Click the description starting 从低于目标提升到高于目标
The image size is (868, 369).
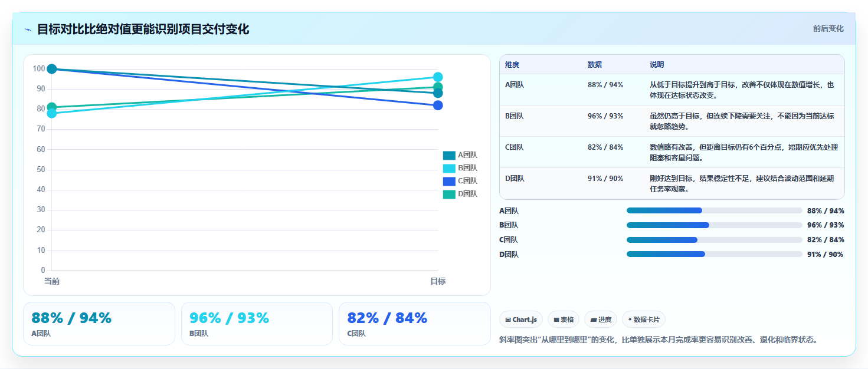coord(742,90)
